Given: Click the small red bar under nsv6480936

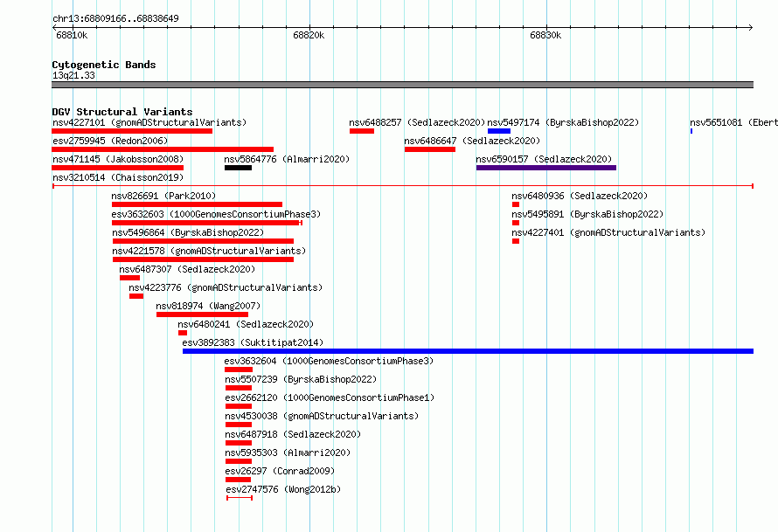Looking at the screenshot, I should (x=516, y=204).
